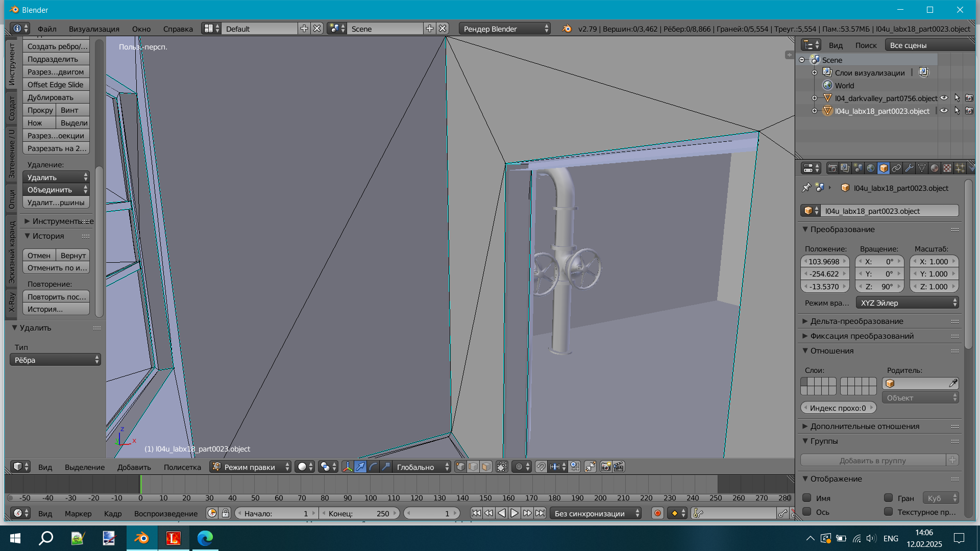Toggle limit selection to visible icon

(502, 467)
